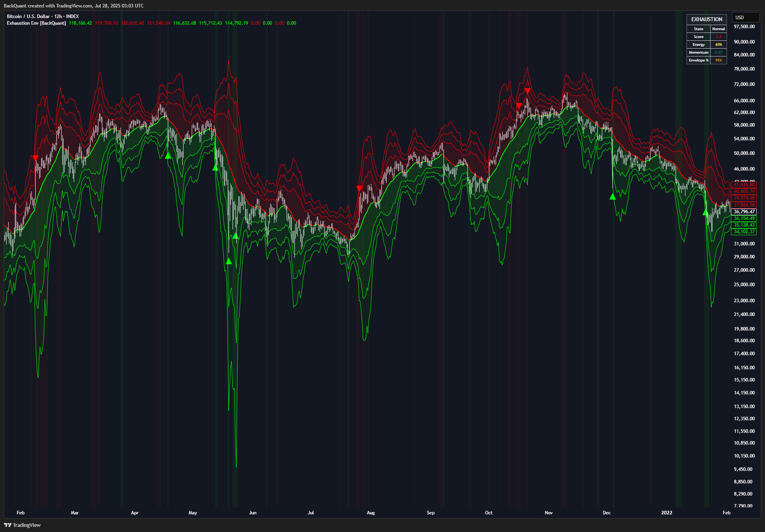Viewport: 765px width, 532px height.
Task: Click the red price label 40,600.74
Action: click(744, 191)
